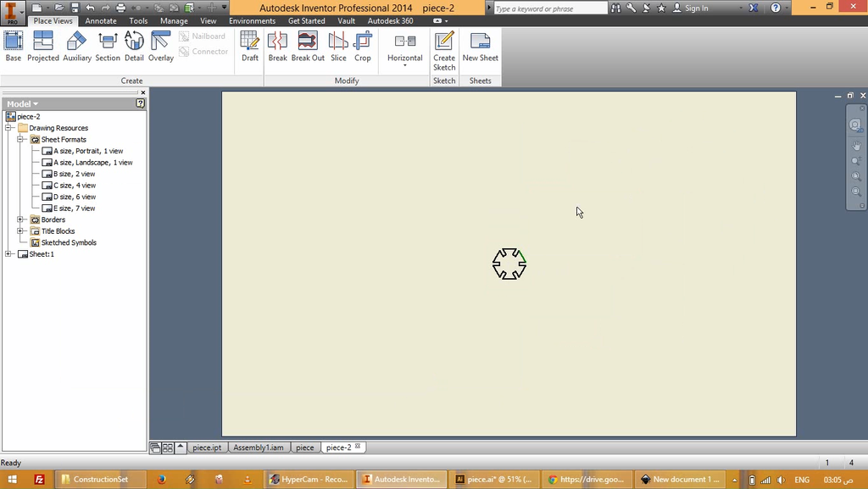The width and height of the screenshot is (868, 489).
Task: Select the Break tool
Action: pos(277,46)
